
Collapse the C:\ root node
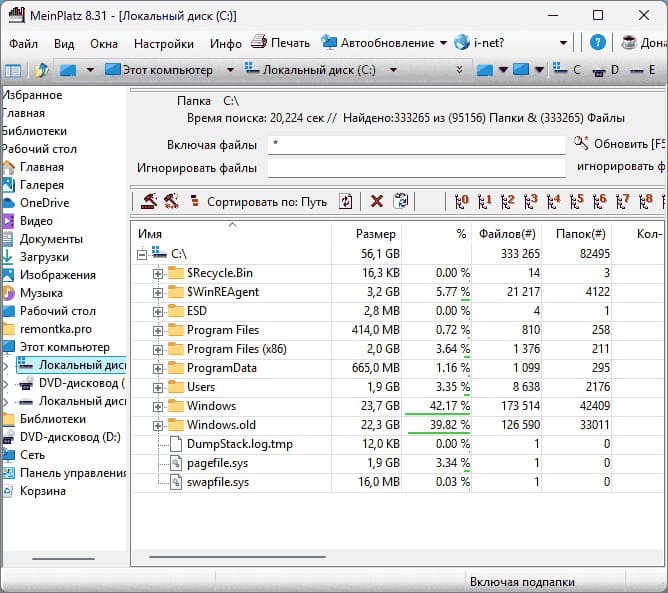142,255
